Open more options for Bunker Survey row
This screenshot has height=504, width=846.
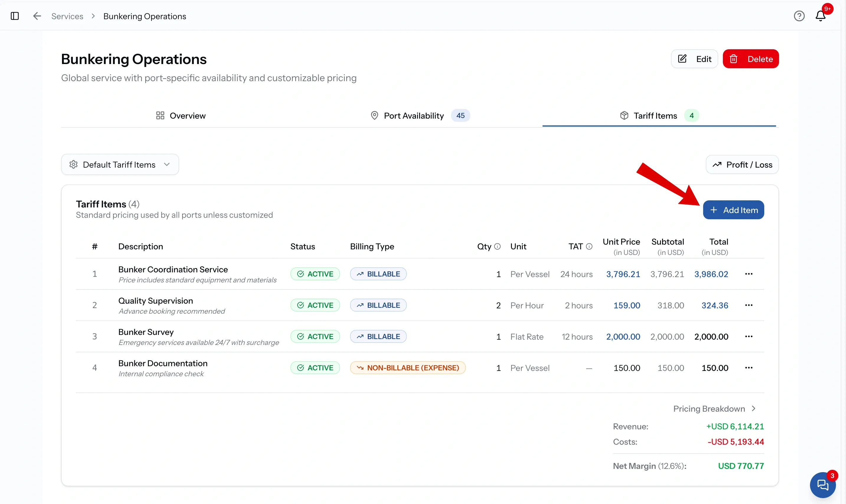tap(749, 337)
